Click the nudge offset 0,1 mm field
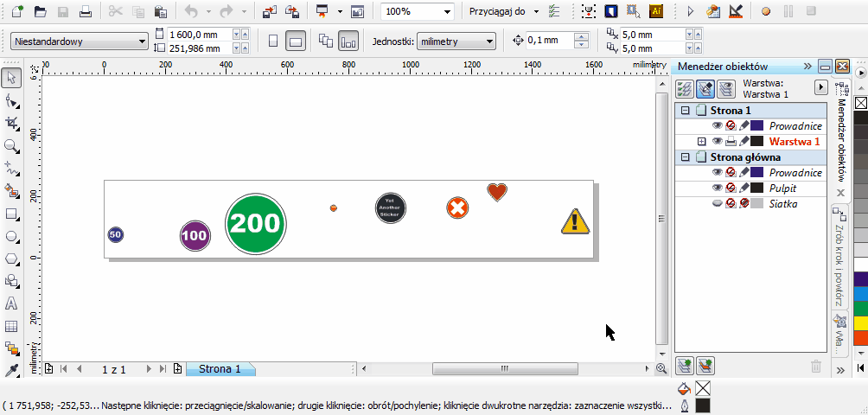This screenshot has height=415, width=868. click(x=549, y=41)
